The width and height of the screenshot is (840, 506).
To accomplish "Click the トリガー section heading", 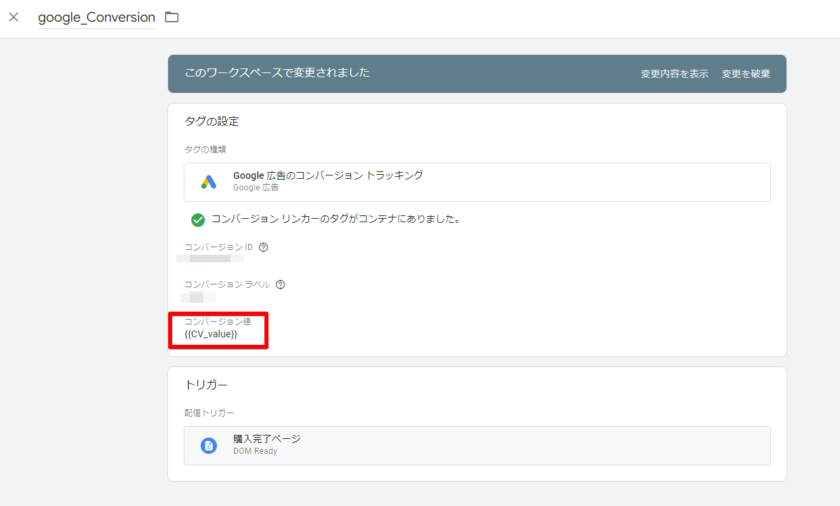I will click(x=206, y=384).
